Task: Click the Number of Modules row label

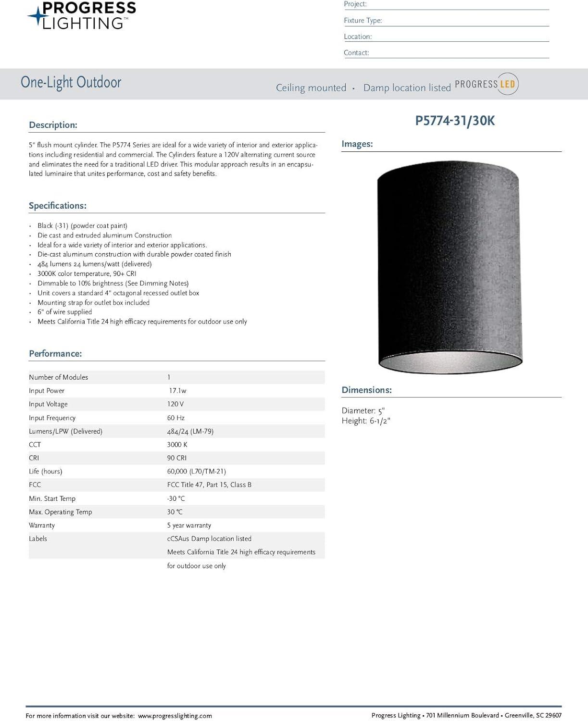Action: coord(58,377)
